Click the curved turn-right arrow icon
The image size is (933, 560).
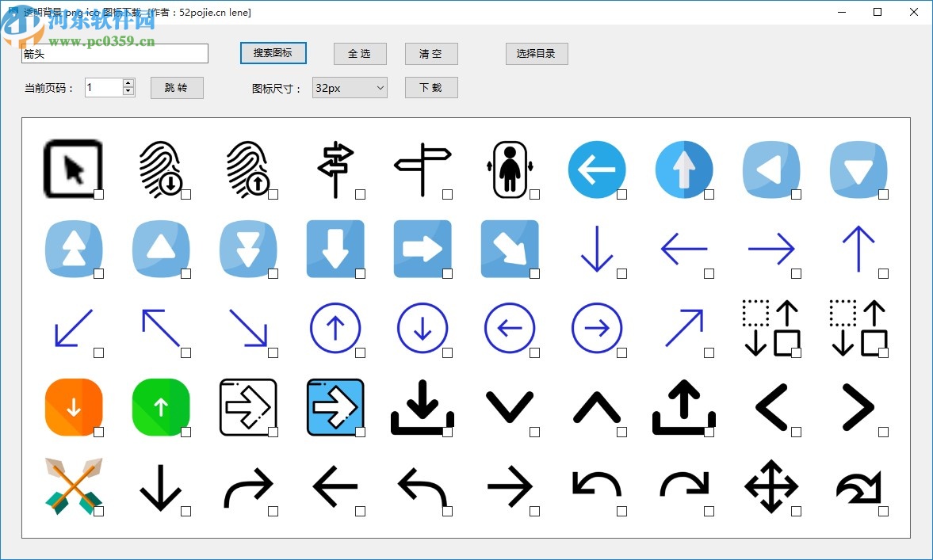(x=248, y=486)
